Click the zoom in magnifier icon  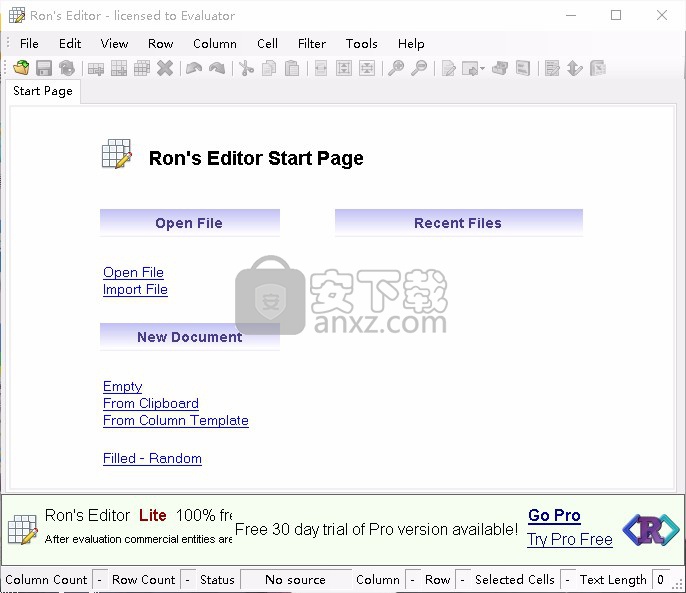[x=396, y=68]
